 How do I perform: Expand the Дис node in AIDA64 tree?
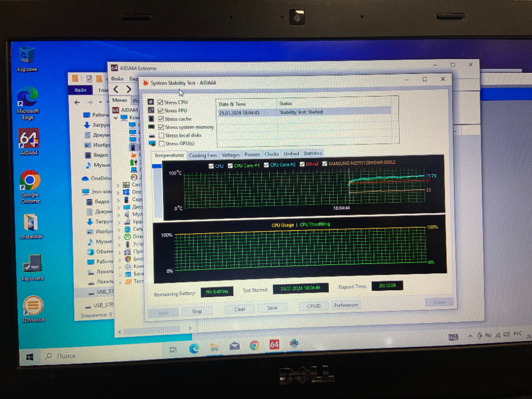point(119,208)
